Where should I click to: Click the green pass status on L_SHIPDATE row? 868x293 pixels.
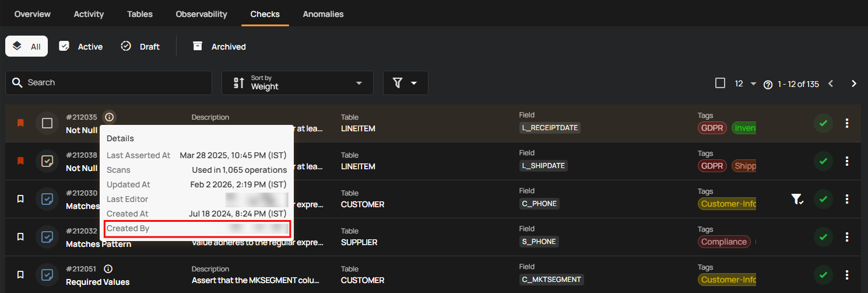(823, 161)
